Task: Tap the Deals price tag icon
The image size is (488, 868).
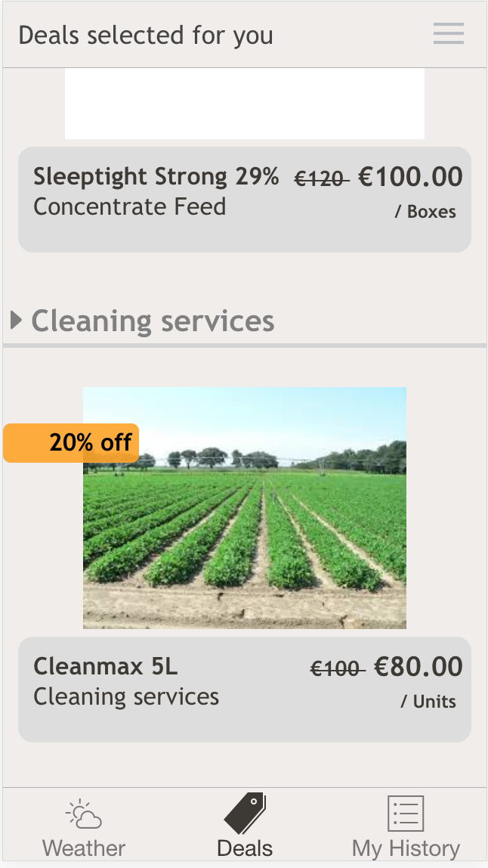Action: click(245, 814)
